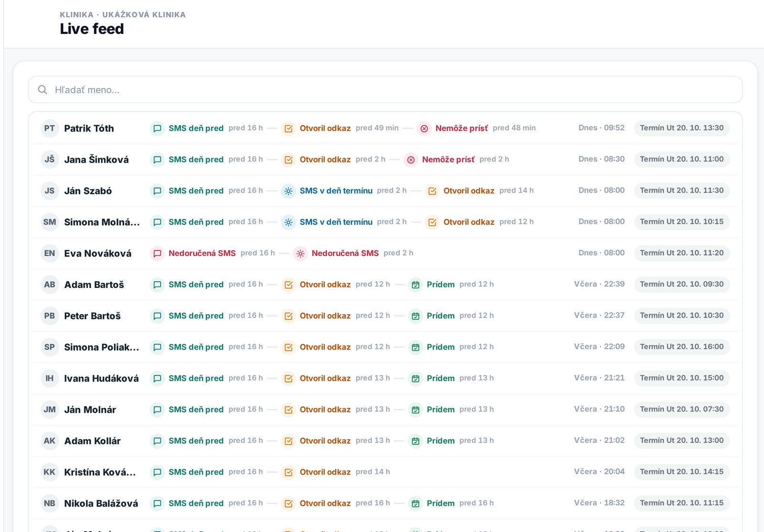The image size is (764, 532).
Task: Click "SMS v deň termínu" in Simona Molná… row
Action: pos(336,222)
